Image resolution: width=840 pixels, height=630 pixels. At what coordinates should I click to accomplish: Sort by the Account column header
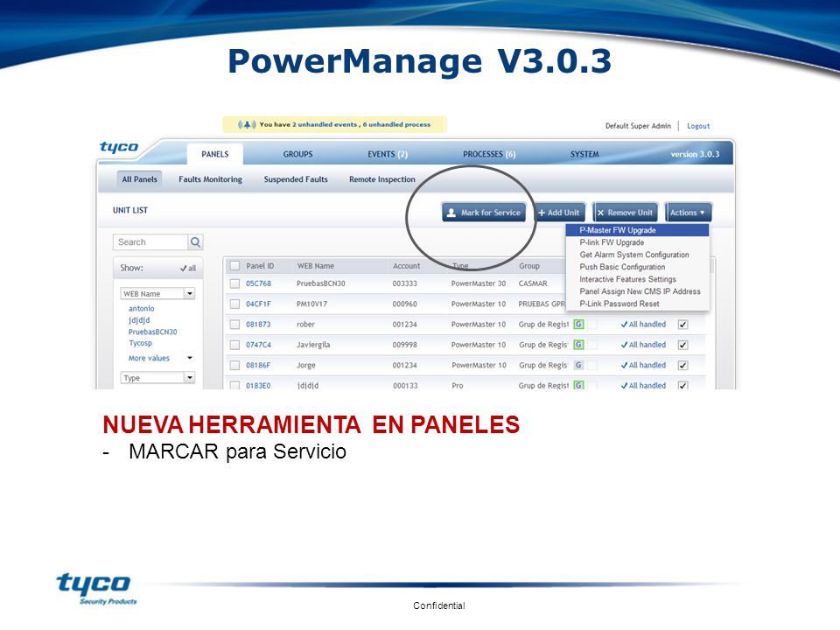pyautogui.click(x=407, y=266)
